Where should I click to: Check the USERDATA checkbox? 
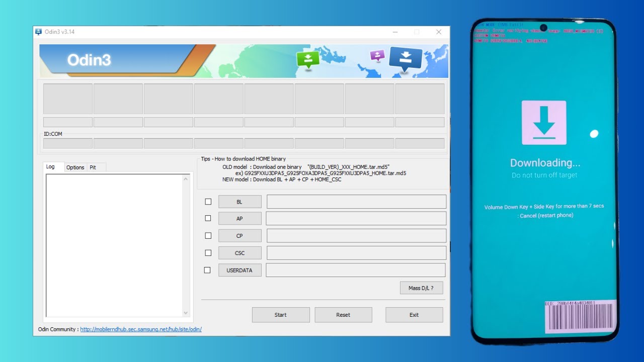207,270
